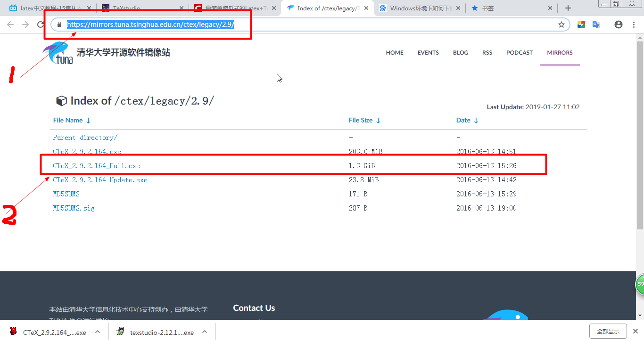644x341 pixels.
Task: Switch to the 'latex中文教程' tab
Action: click(50, 8)
